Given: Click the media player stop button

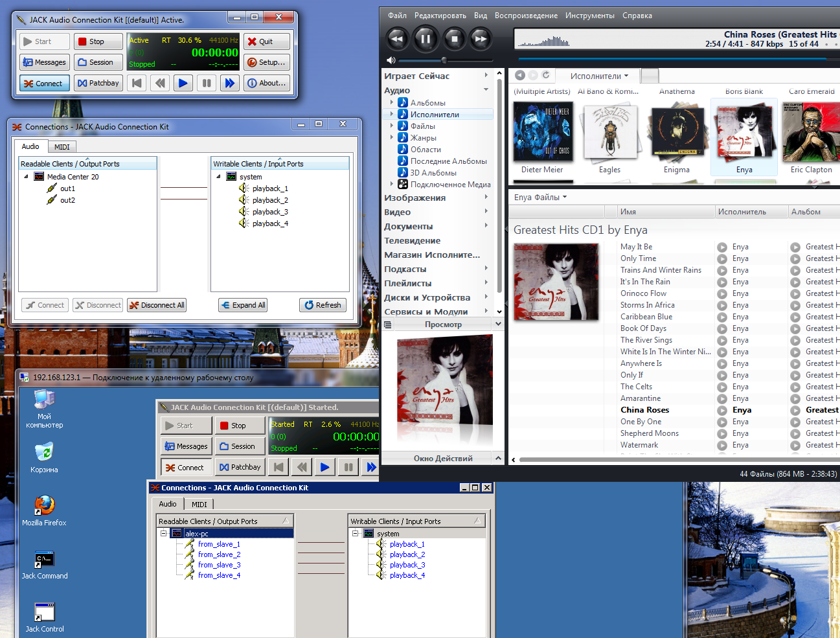Looking at the screenshot, I should click(x=454, y=39).
